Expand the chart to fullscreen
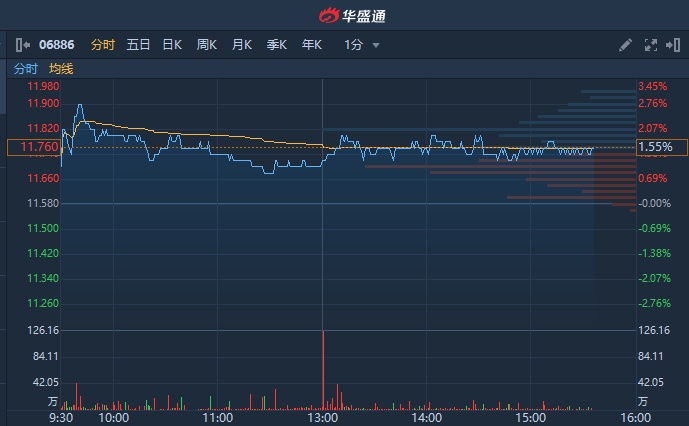This screenshot has width=689, height=426. (x=650, y=45)
